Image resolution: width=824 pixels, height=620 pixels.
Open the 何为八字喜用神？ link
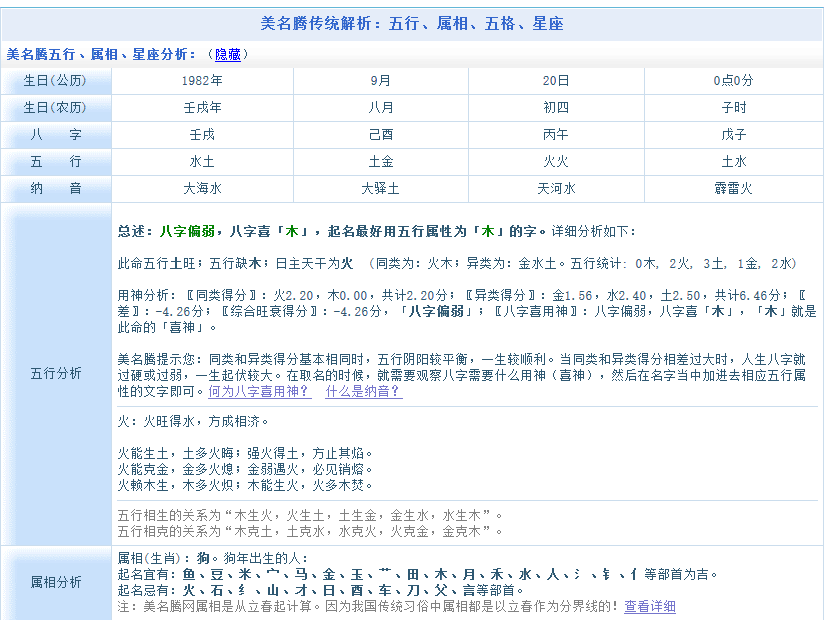259,391
